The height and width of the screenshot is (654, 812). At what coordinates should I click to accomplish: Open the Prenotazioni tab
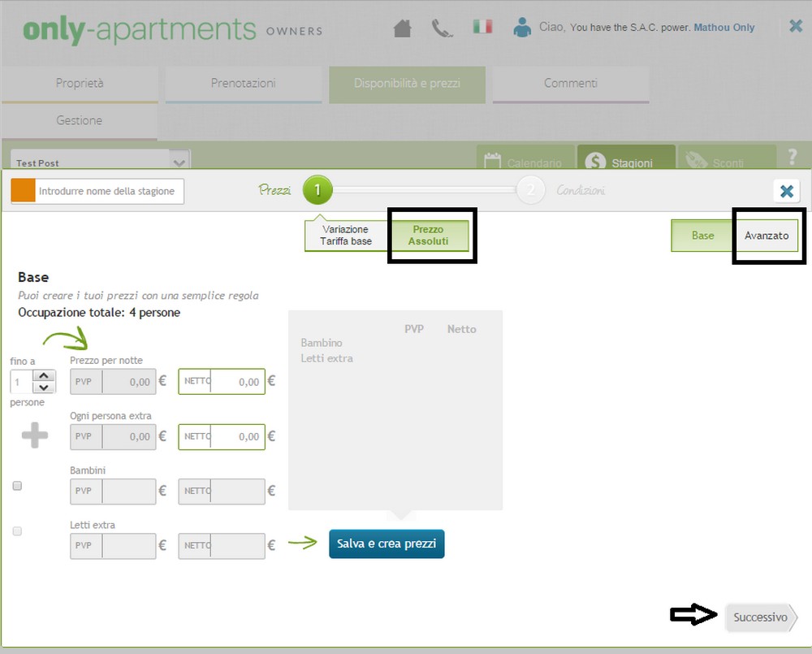(x=243, y=83)
